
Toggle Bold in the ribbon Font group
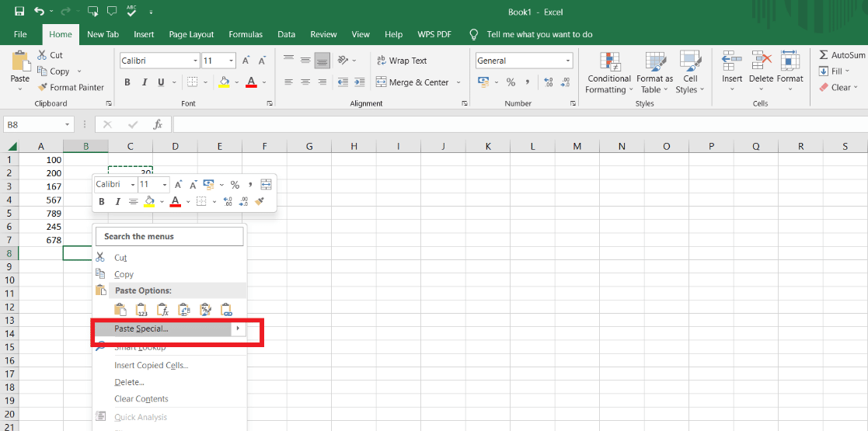coord(127,82)
